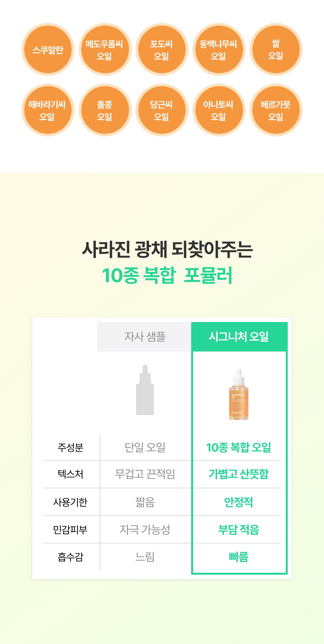Click the 당근씨 오일 circle
The width and height of the screenshot is (324, 644).
click(x=162, y=110)
